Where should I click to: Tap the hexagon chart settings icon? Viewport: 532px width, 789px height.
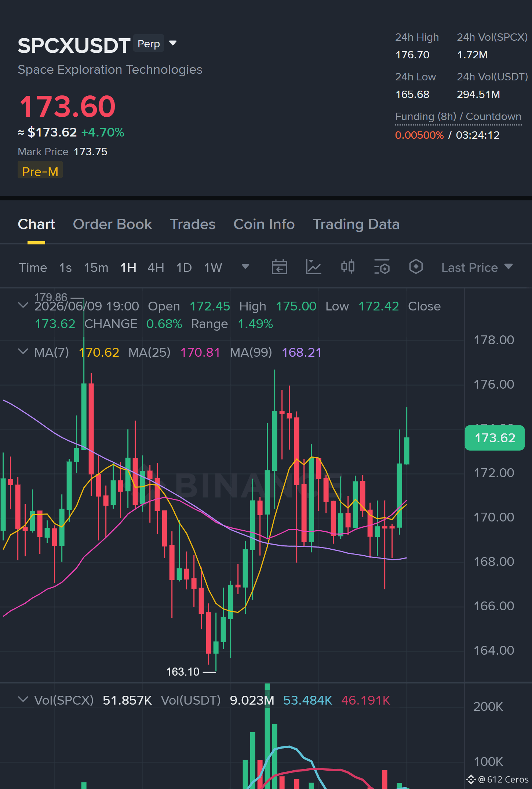[x=416, y=267]
